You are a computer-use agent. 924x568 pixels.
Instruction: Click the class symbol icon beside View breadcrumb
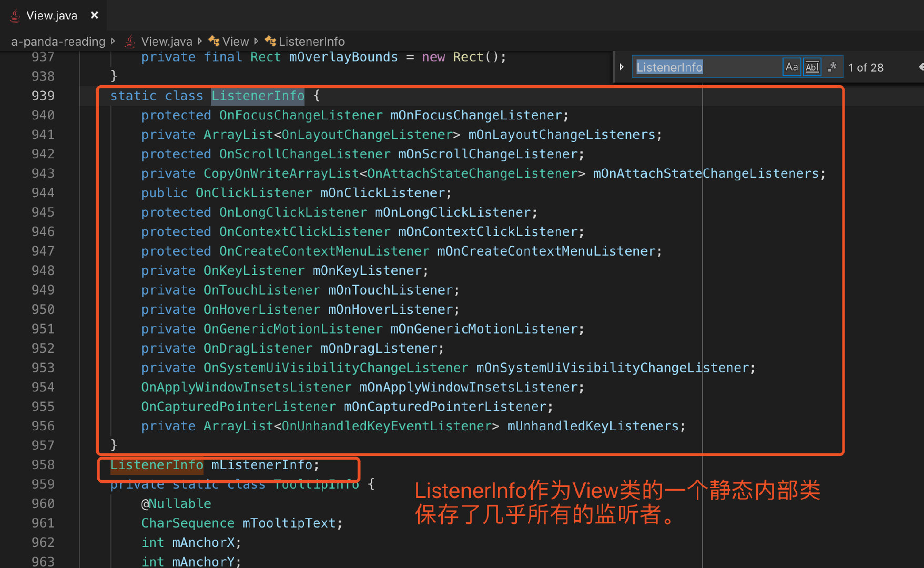(214, 41)
